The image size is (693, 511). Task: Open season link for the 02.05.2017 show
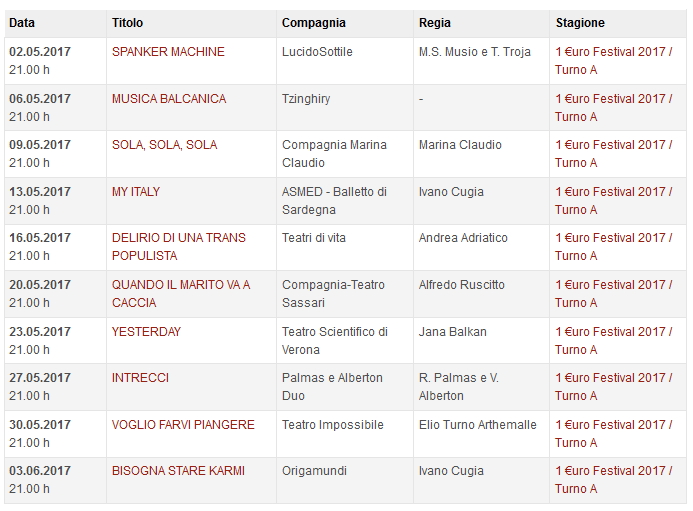(614, 52)
